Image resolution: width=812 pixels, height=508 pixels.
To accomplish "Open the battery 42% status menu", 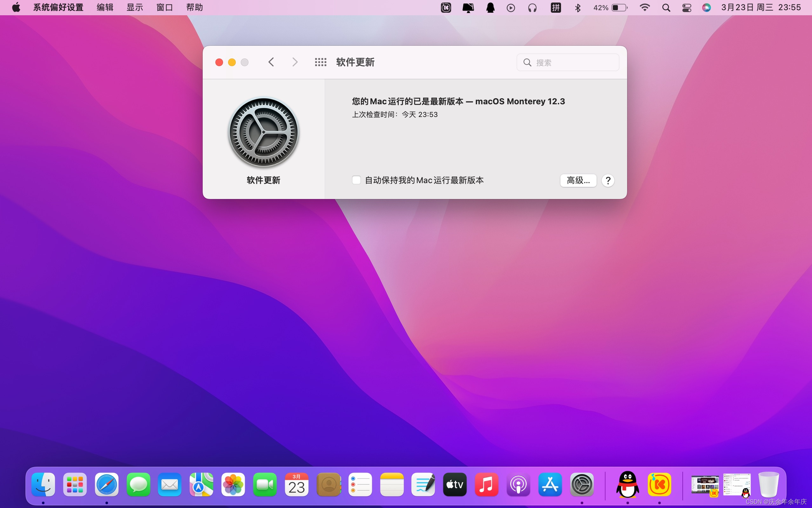I will [x=610, y=8].
